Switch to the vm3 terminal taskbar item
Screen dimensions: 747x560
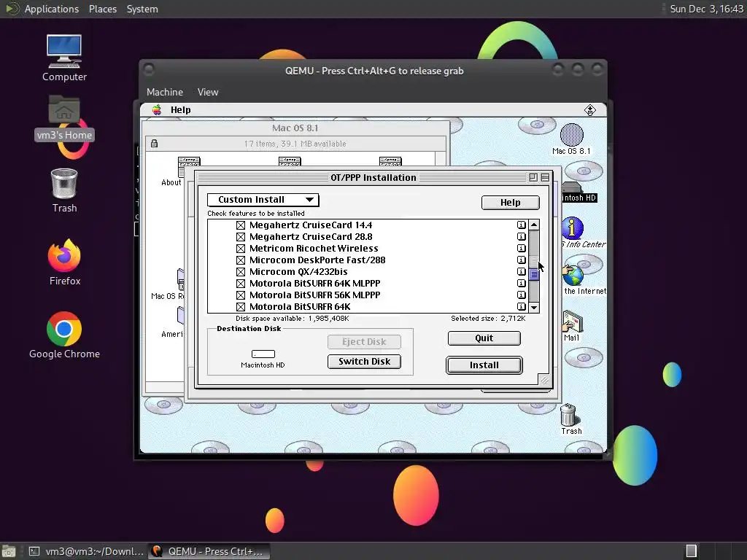click(x=86, y=551)
